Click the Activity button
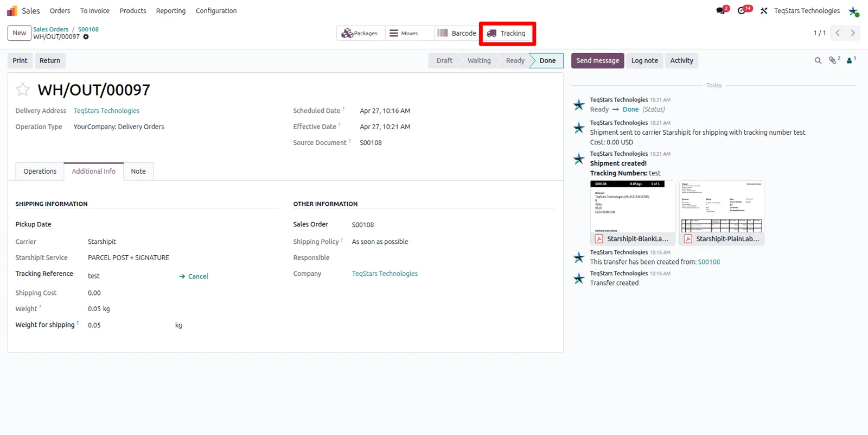This screenshot has height=435, width=868. (x=682, y=61)
